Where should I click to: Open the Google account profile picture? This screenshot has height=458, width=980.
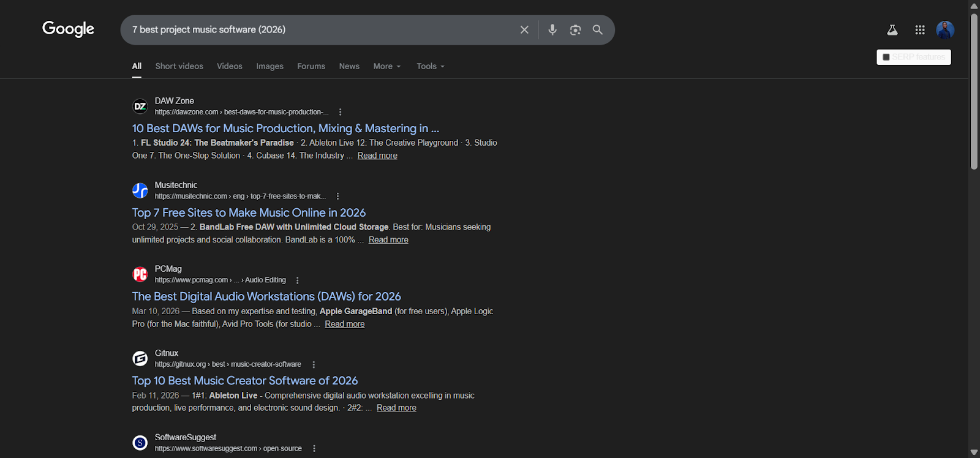tap(945, 29)
